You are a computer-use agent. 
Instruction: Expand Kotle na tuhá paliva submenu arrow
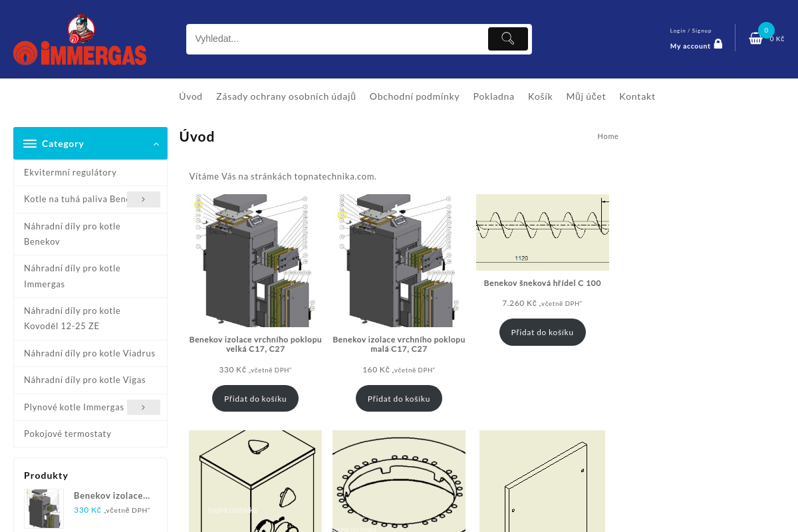144,199
